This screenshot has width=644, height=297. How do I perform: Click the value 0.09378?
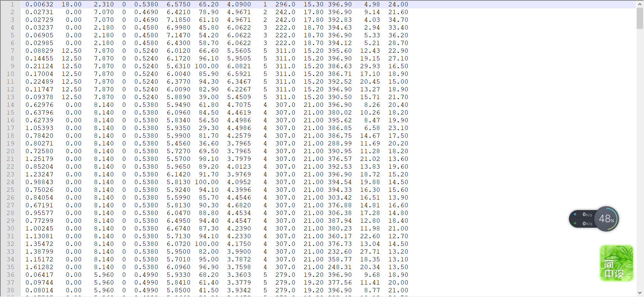click(x=39, y=97)
